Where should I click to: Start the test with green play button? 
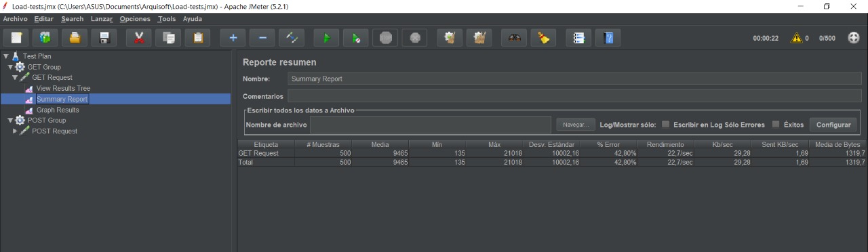point(326,38)
